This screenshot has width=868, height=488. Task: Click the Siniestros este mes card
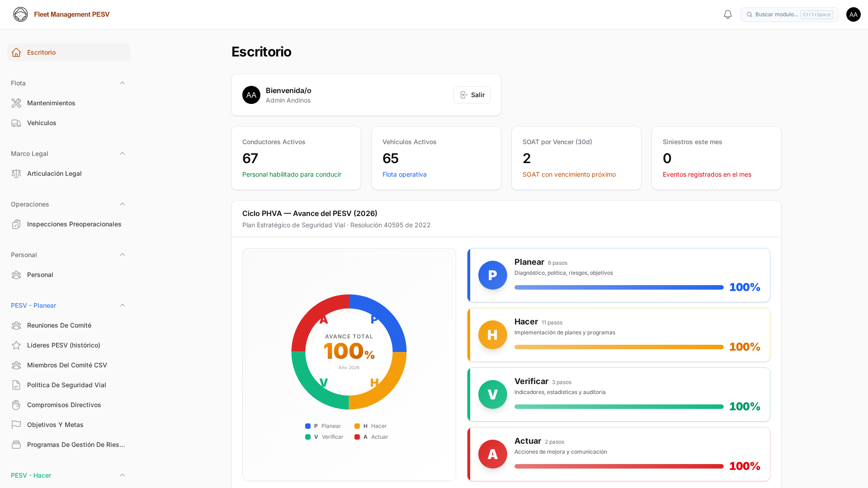pyautogui.click(x=717, y=158)
